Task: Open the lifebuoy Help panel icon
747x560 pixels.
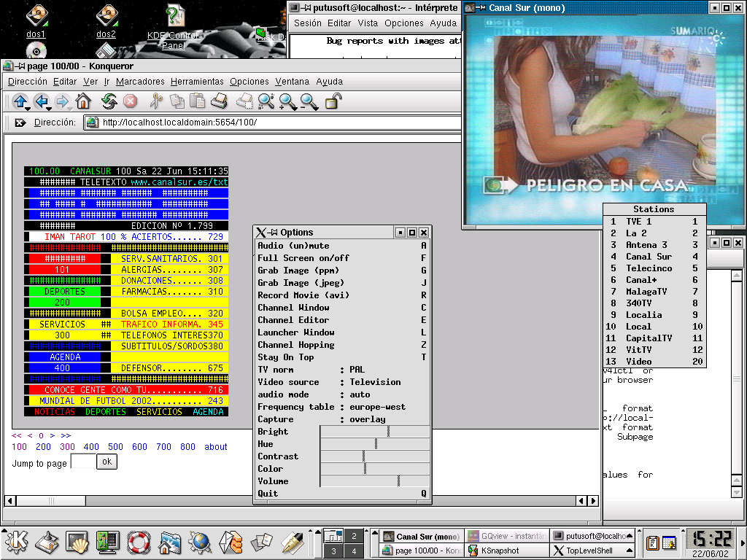Action: [x=139, y=542]
